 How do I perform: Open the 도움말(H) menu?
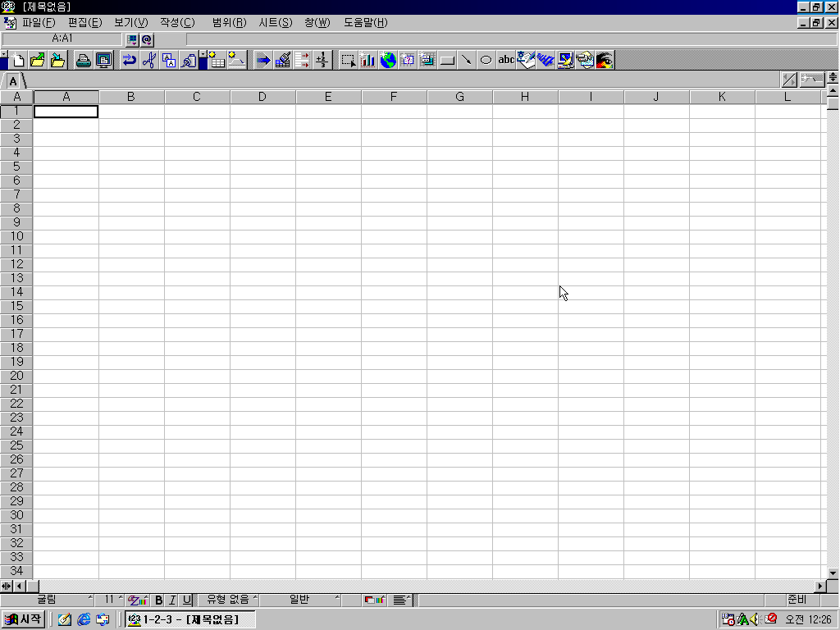point(365,23)
